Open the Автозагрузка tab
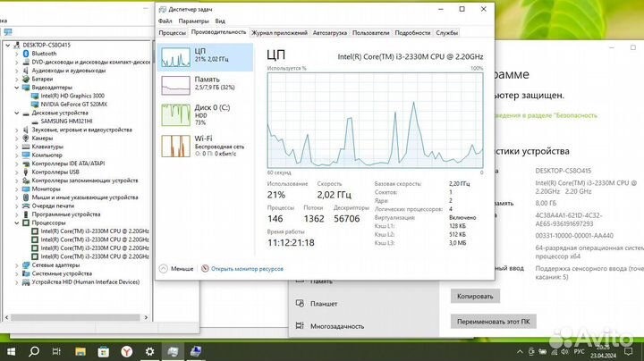This screenshot has height=361, width=644. point(330,33)
